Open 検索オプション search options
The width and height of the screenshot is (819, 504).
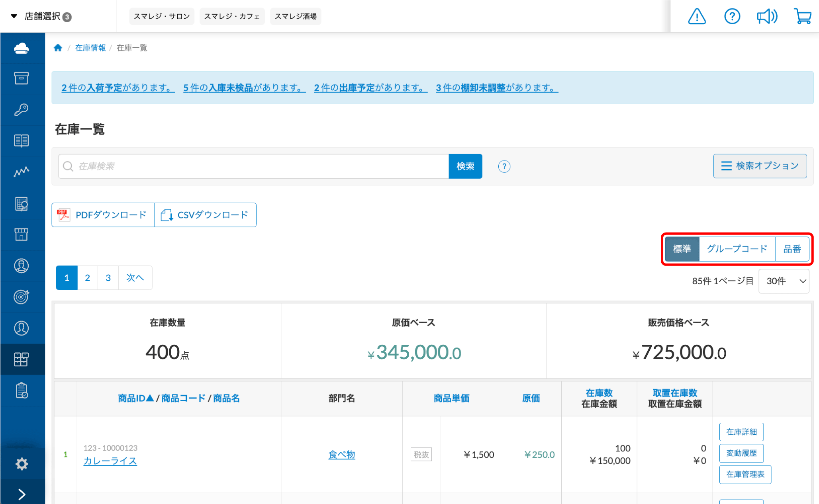[x=760, y=166]
